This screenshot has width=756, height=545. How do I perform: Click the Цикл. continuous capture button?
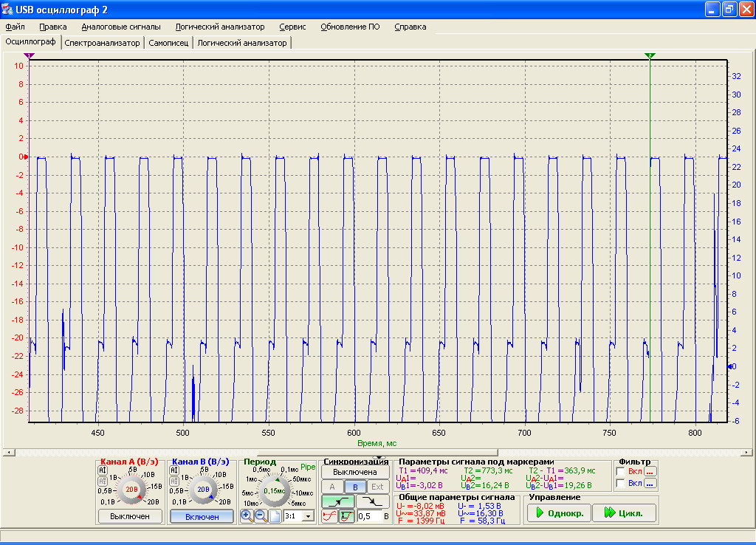[x=625, y=513]
